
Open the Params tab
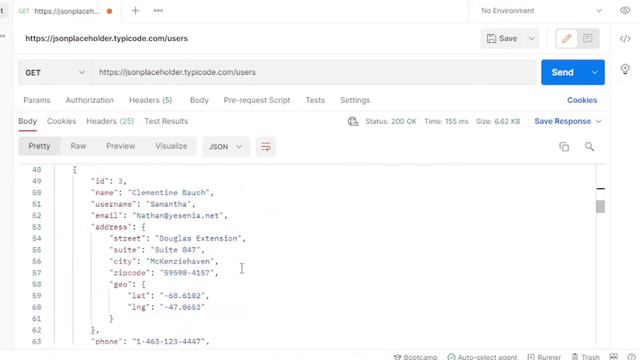point(37,100)
